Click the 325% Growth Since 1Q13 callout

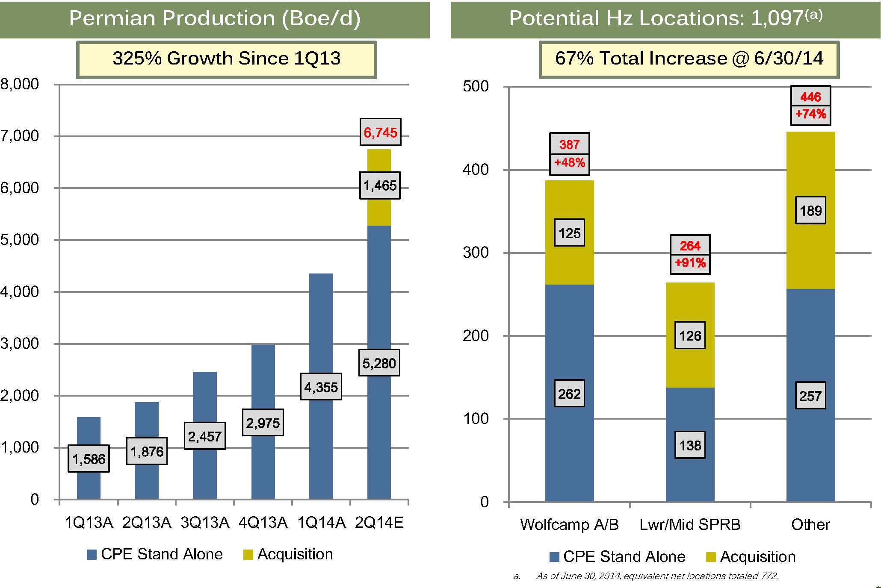click(x=226, y=59)
